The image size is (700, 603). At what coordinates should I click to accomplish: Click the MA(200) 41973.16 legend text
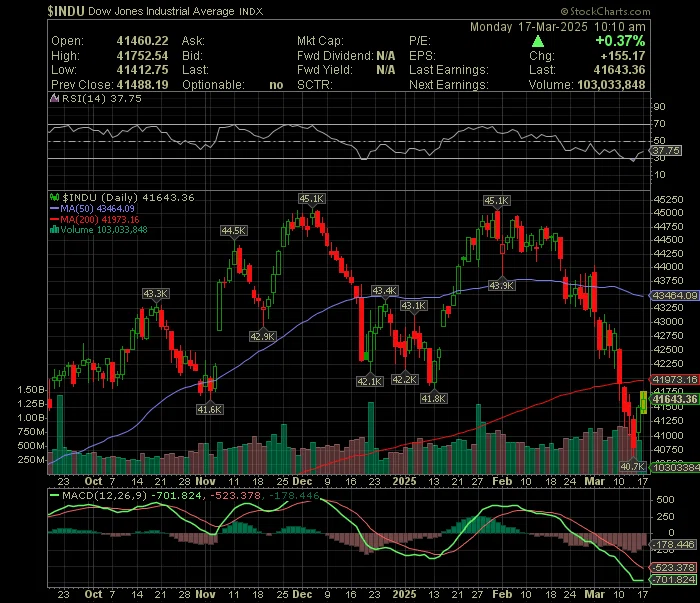[x=100, y=220]
